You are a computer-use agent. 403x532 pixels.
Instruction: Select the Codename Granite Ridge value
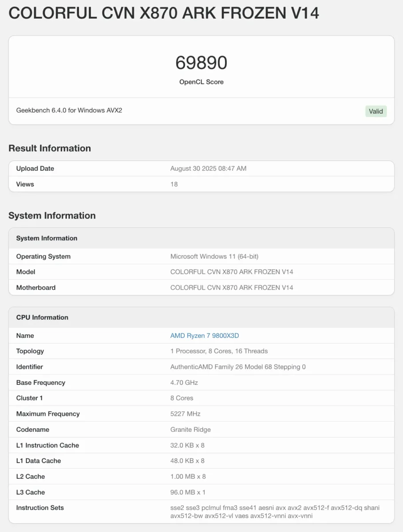coord(190,430)
